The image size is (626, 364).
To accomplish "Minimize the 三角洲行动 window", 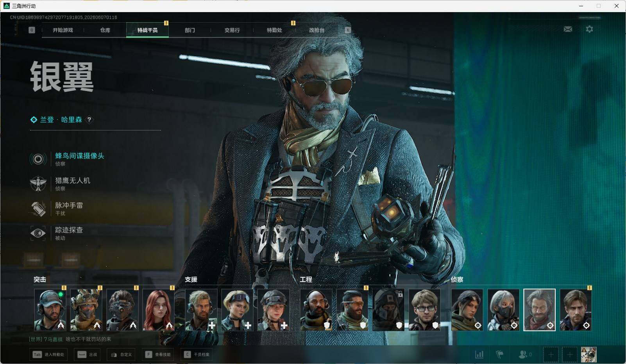I will pos(581,6).
